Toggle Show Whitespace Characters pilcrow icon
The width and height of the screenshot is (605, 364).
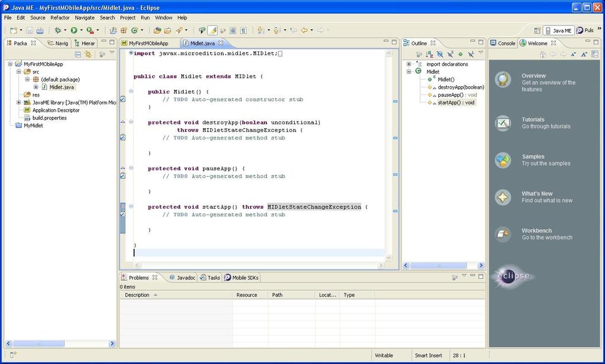pos(243,30)
